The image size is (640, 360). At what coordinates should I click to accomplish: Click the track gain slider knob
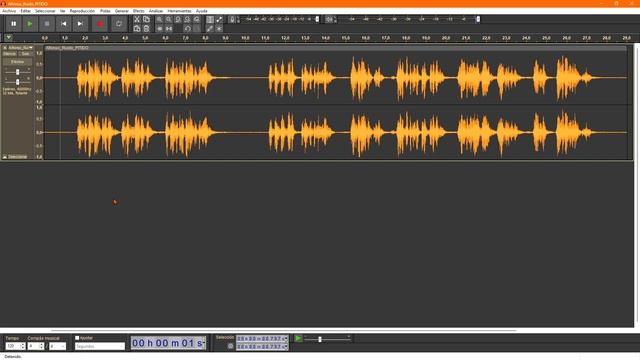(18, 72)
